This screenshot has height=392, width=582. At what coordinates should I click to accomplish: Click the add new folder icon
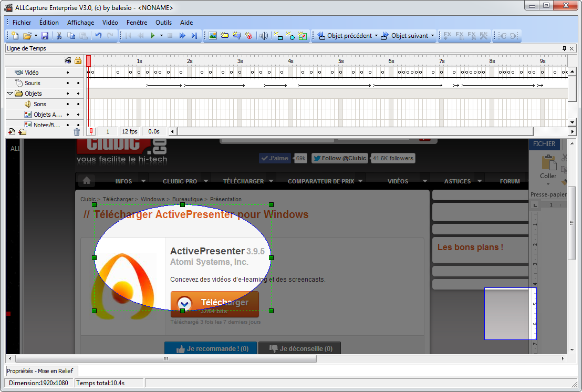pos(22,131)
